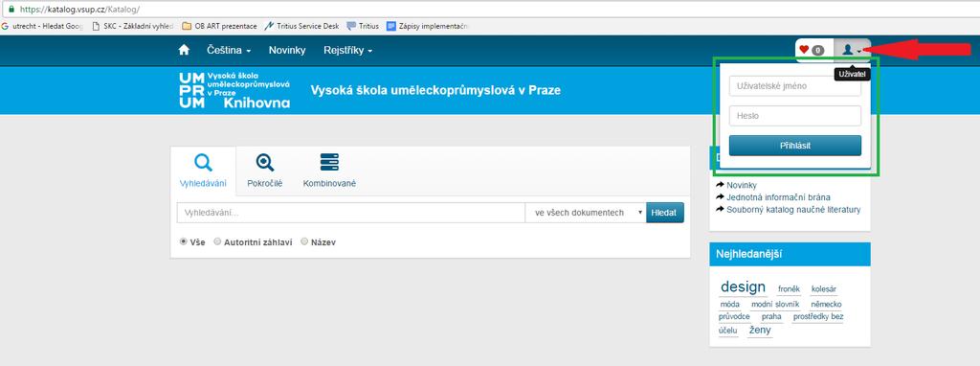This screenshot has height=366, width=980.
Task: Click the Pokročilé advanced search icon
Action: (265, 163)
